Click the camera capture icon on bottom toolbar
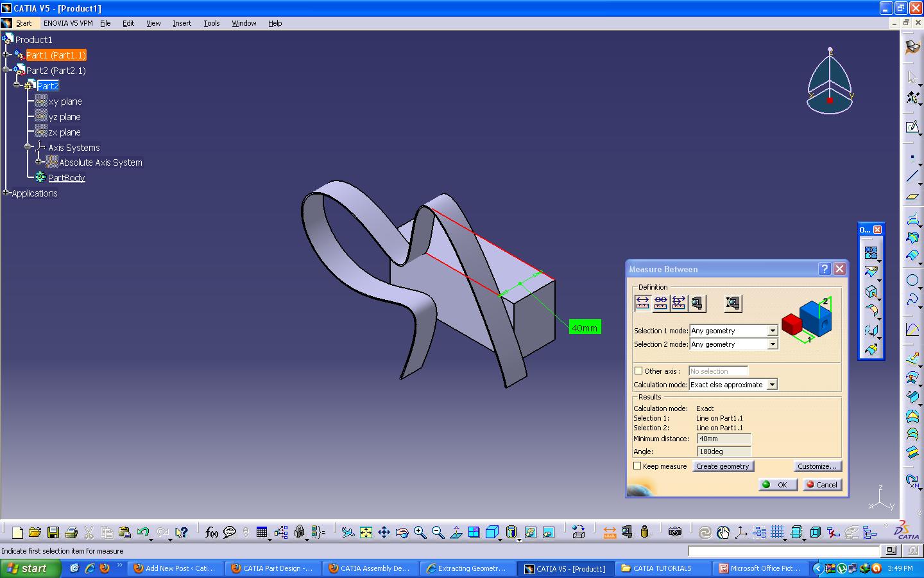This screenshot has height=578, width=924. 676,532
